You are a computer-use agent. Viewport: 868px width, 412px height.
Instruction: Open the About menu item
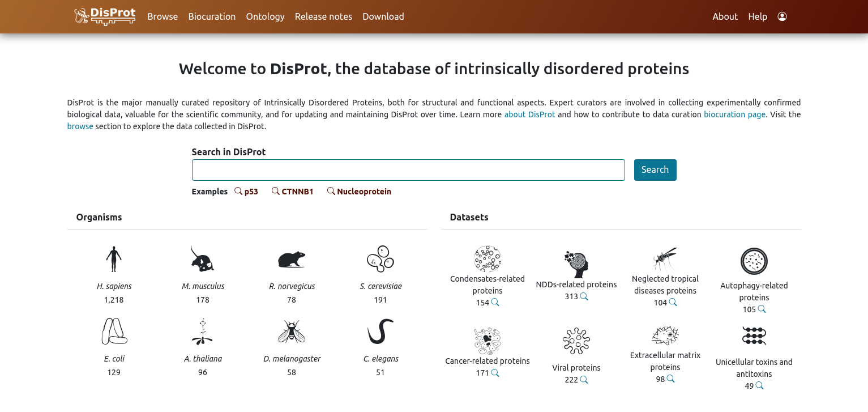(x=725, y=16)
